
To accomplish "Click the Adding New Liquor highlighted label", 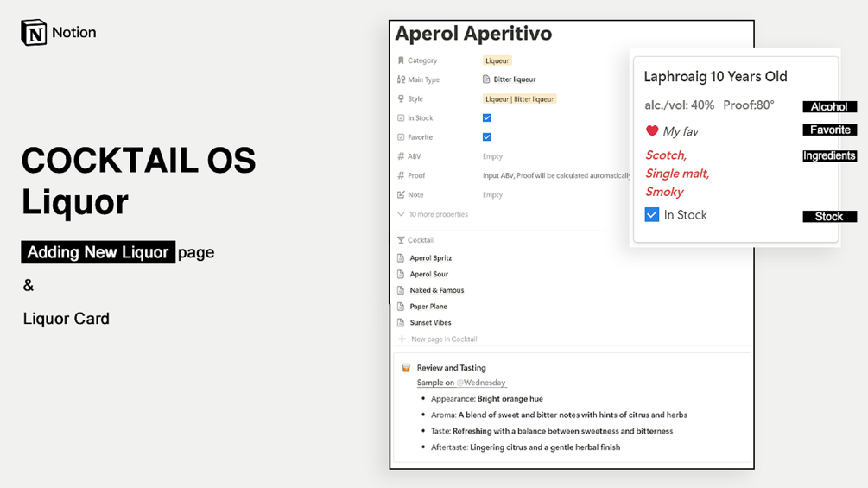I will 98,252.
